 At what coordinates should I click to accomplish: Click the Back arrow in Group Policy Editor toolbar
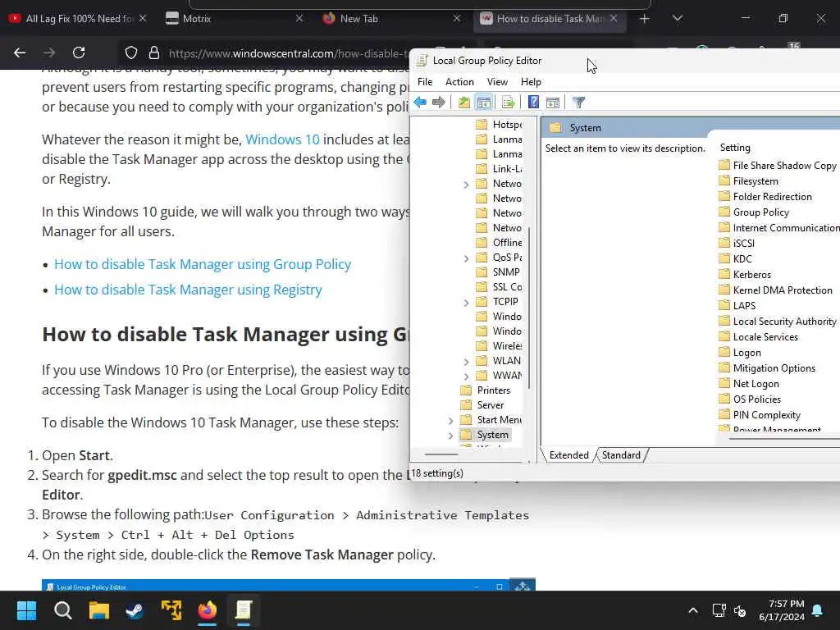pos(420,102)
